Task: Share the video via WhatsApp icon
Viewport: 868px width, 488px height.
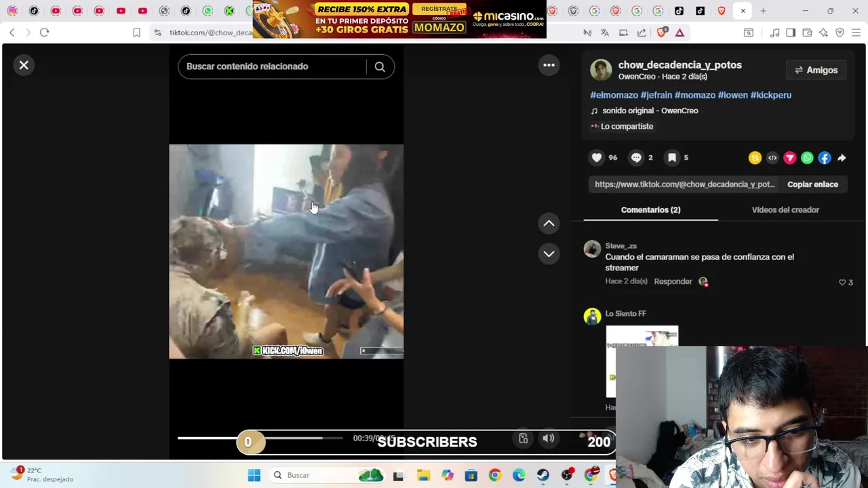Action: point(807,158)
